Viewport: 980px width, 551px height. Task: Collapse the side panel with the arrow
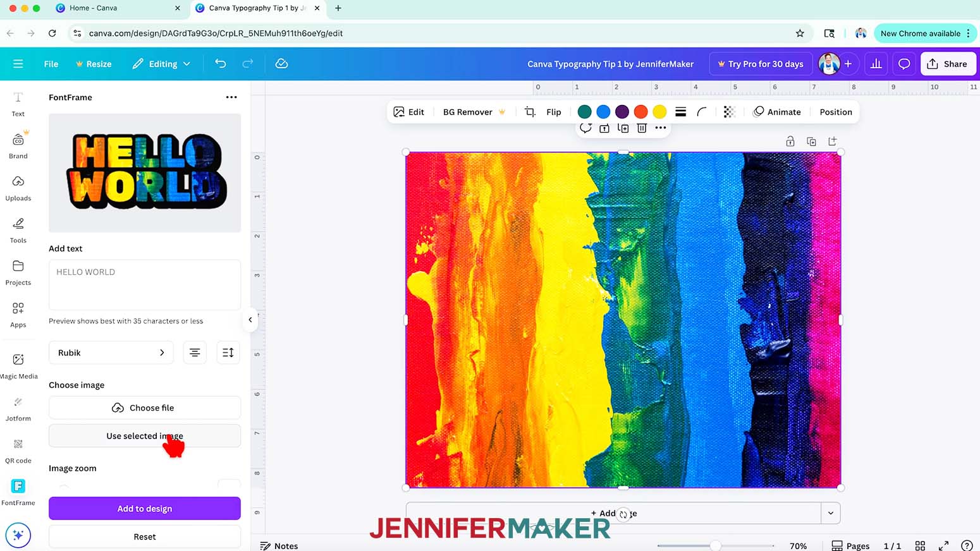(250, 320)
